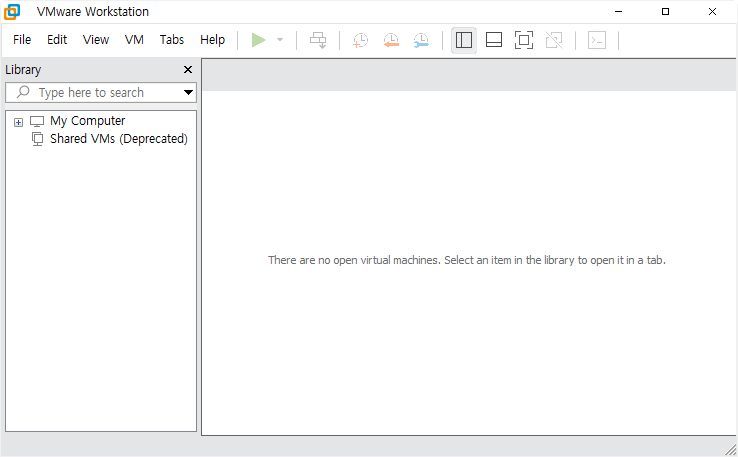738x457 pixels.
Task: Close the Library panel
Action: [x=188, y=70]
